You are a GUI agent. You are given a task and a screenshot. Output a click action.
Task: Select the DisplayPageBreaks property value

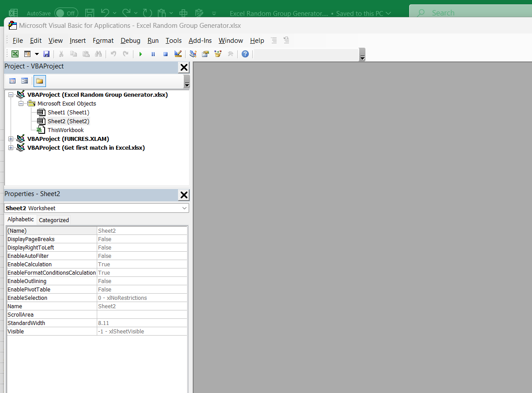142,239
